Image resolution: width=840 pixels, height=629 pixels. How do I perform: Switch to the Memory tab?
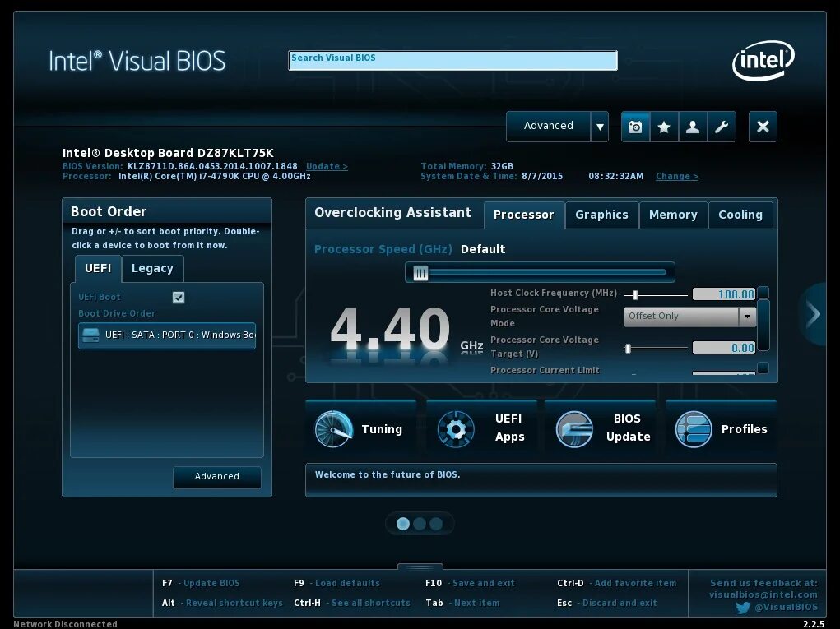673,215
